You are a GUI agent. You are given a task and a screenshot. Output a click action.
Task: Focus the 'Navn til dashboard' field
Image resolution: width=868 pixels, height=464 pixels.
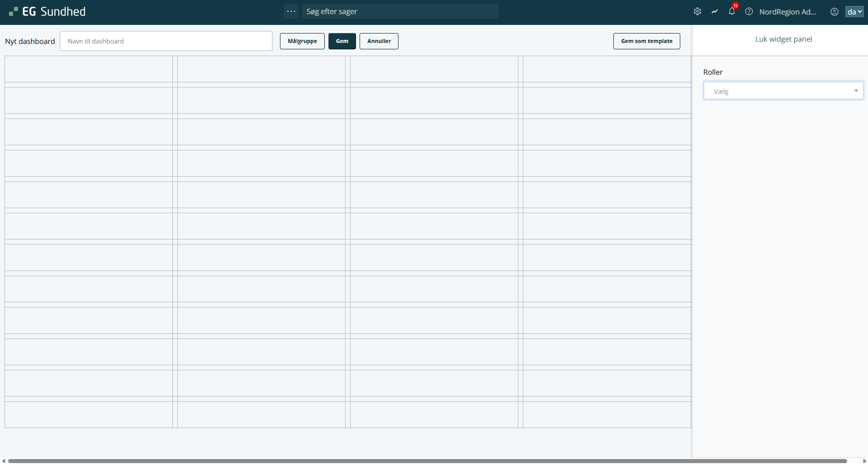[166, 41]
